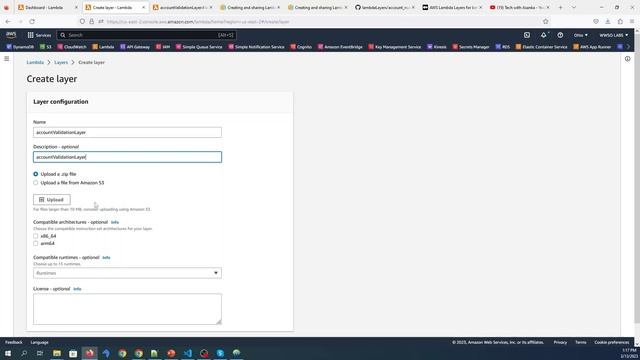Open DynamoDB favorite shortcut

(x=20, y=47)
